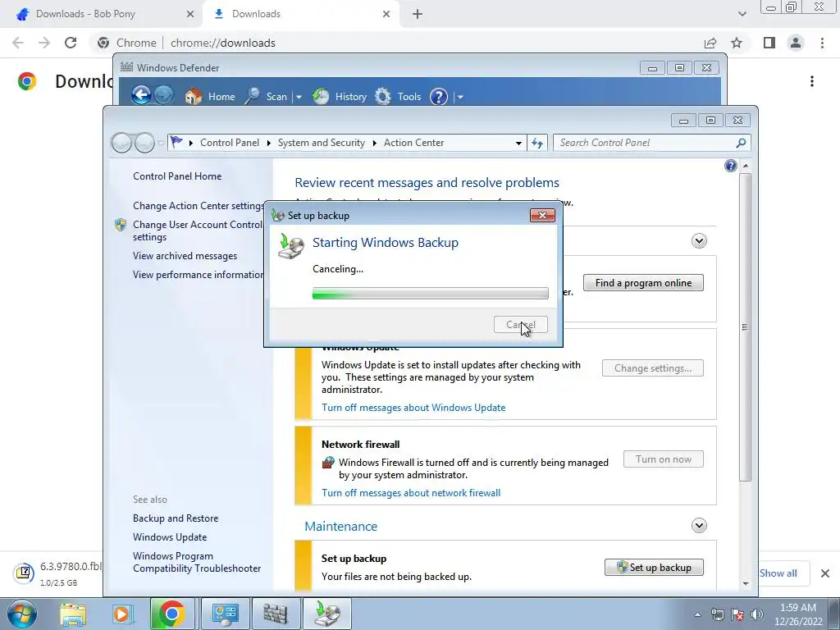The image size is (840, 630).
Task: Click Action Center breadcrumb segment
Action: (x=413, y=143)
